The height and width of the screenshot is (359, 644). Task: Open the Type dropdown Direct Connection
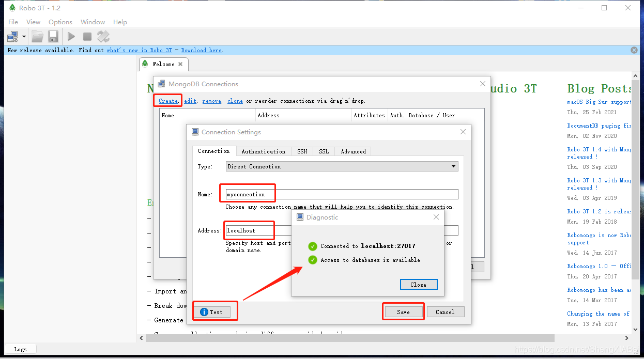tap(342, 166)
